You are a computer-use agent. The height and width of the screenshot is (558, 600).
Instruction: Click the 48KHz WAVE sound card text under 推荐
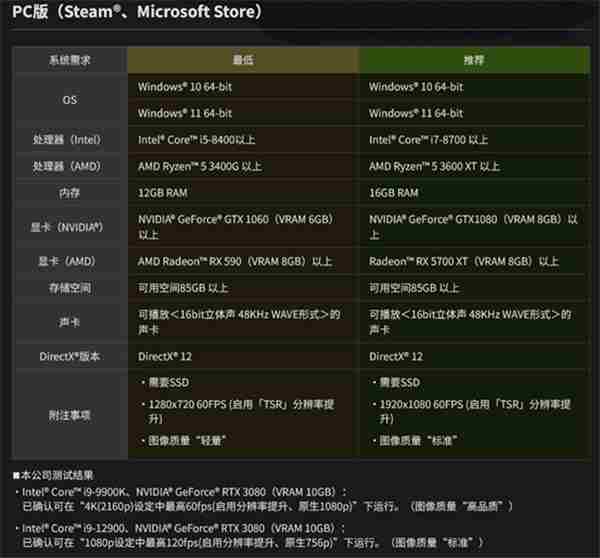pyautogui.click(x=470, y=322)
